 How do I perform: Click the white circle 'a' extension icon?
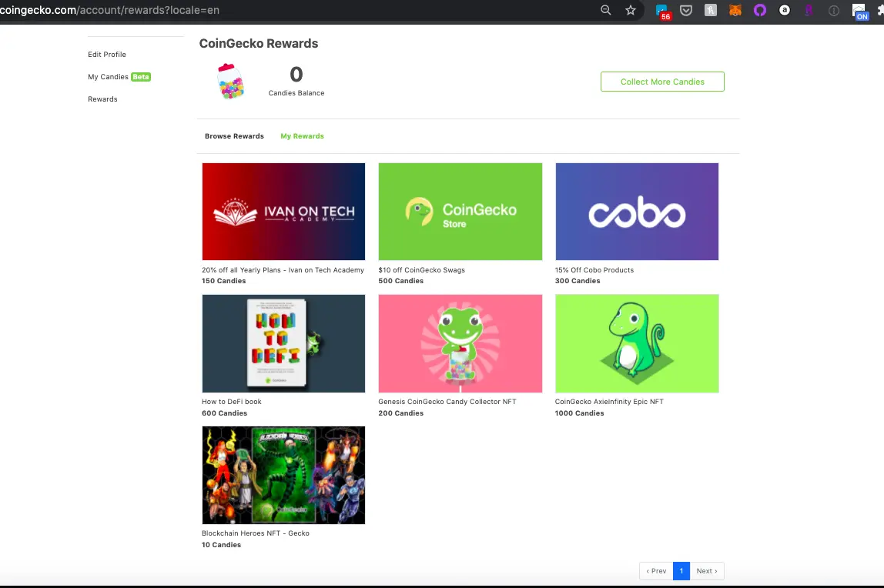[x=784, y=10]
